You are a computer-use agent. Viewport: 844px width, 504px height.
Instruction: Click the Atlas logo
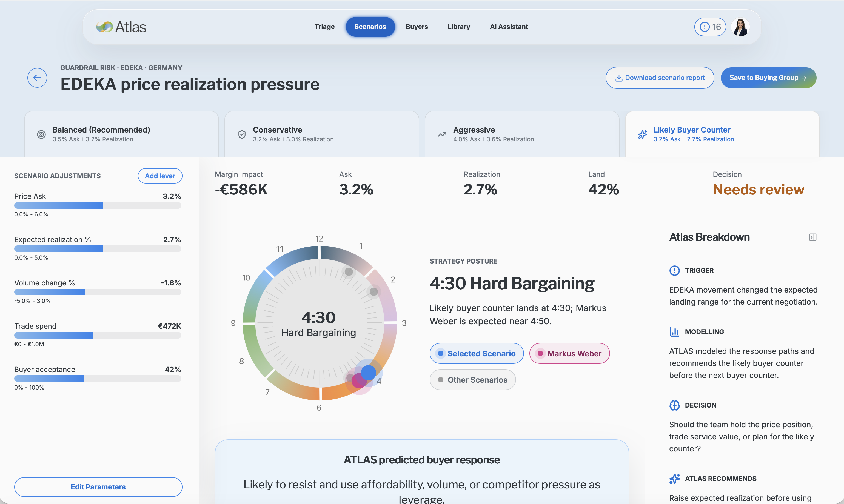point(121,27)
